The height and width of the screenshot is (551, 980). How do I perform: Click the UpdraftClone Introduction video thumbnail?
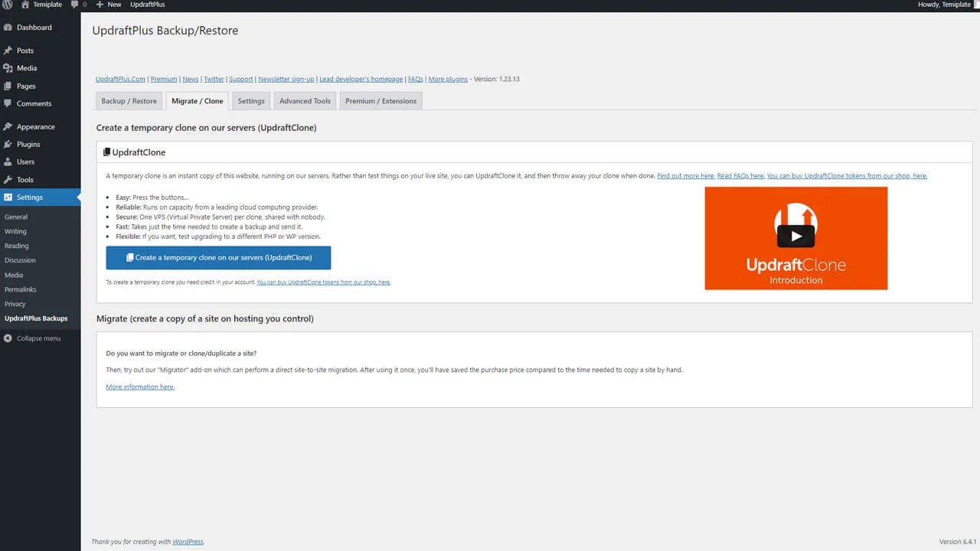click(796, 239)
